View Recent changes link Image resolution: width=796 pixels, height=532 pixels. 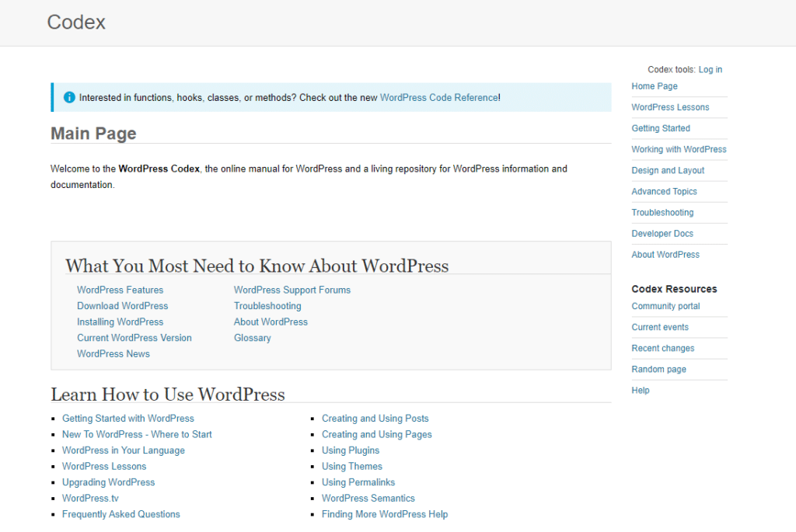click(662, 349)
